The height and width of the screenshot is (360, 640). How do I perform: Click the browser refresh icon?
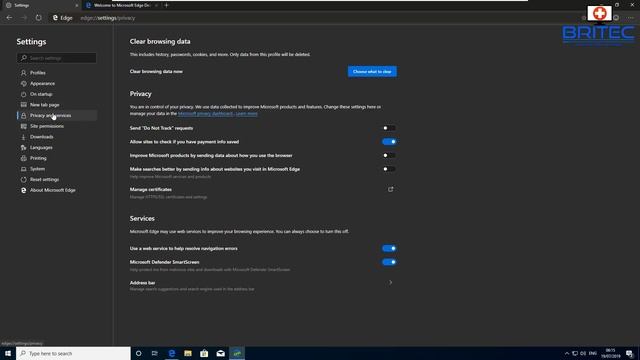pyautogui.click(x=38, y=18)
